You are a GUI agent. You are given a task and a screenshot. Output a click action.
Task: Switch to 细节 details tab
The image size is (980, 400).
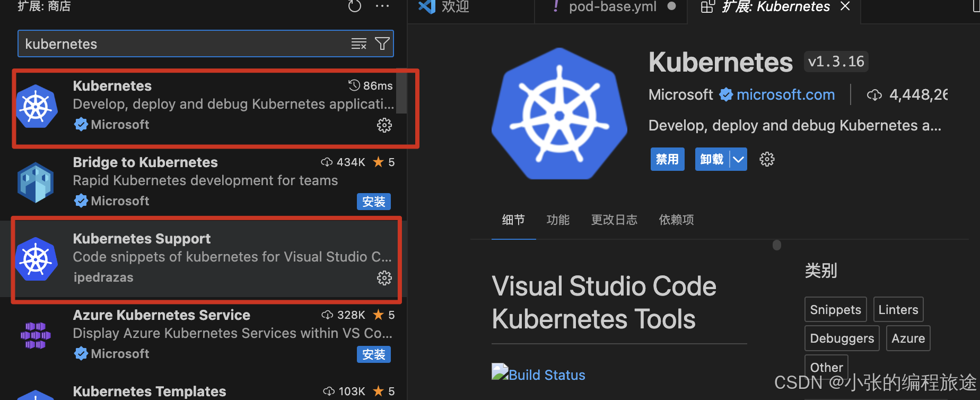pyautogui.click(x=513, y=220)
